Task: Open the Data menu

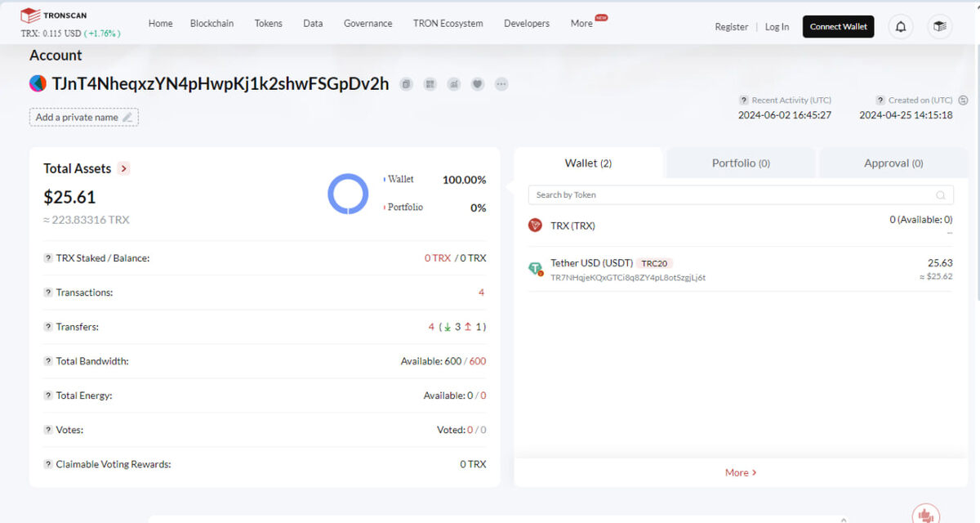Action: [313, 24]
